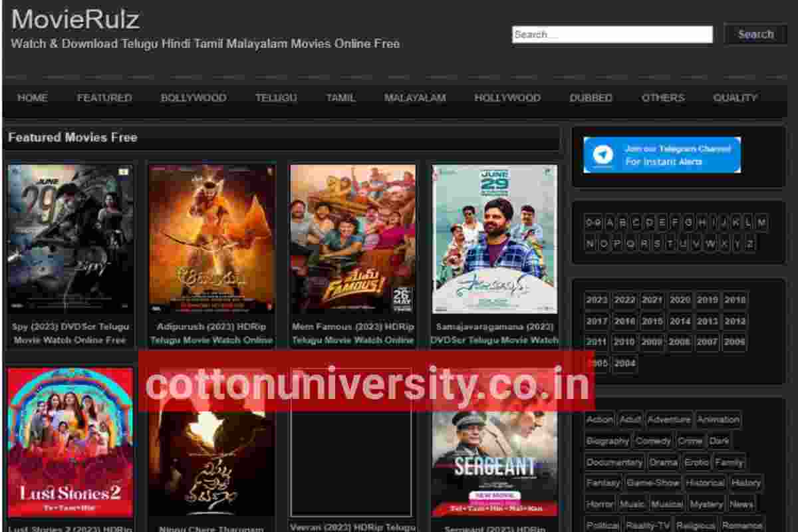The width and height of the screenshot is (798, 532).
Task: Browse the Comedy genre tag
Action: (x=653, y=441)
